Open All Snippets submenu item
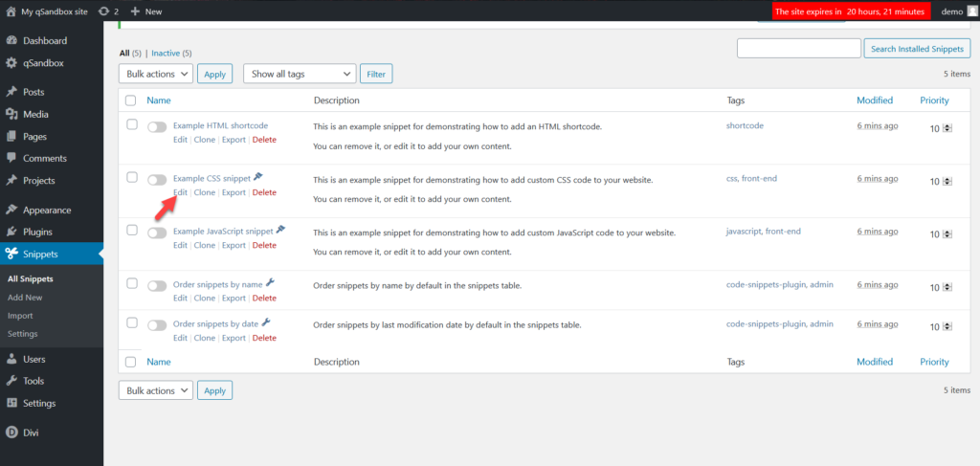Viewport: 980px width, 466px height. [31, 279]
